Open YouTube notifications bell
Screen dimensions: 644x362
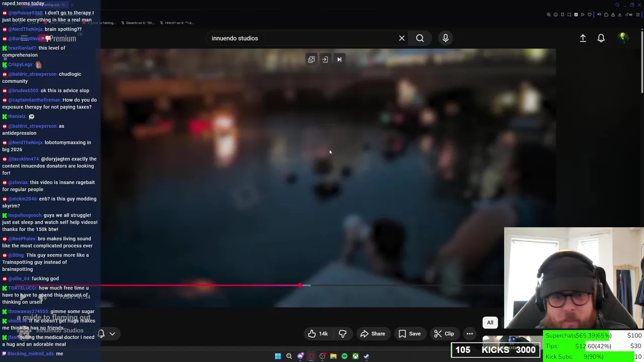coord(601,38)
